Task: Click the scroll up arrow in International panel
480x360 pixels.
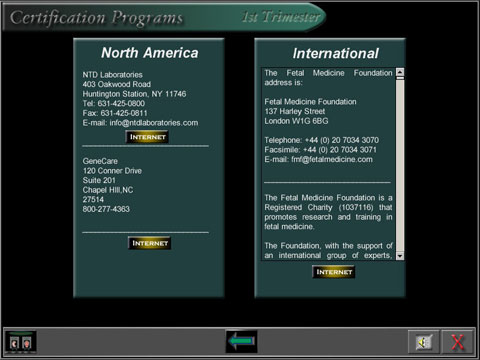Action: coord(400,72)
